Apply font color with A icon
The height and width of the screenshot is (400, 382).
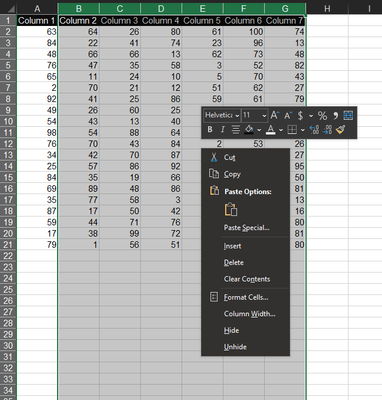click(271, 129)
